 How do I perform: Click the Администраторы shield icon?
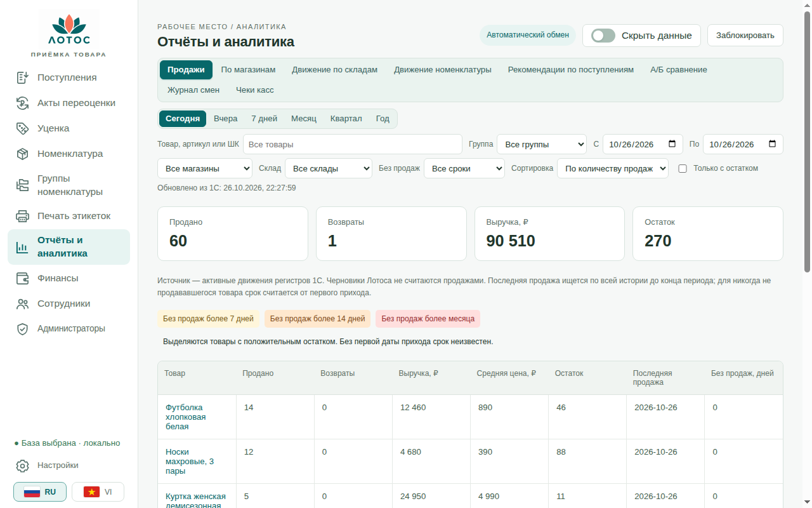click(23, 329)
